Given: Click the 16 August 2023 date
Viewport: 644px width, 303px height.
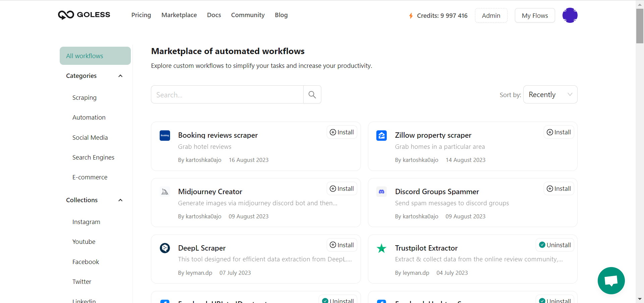Looking at the screenshot, I should click(x=249, y=160).
